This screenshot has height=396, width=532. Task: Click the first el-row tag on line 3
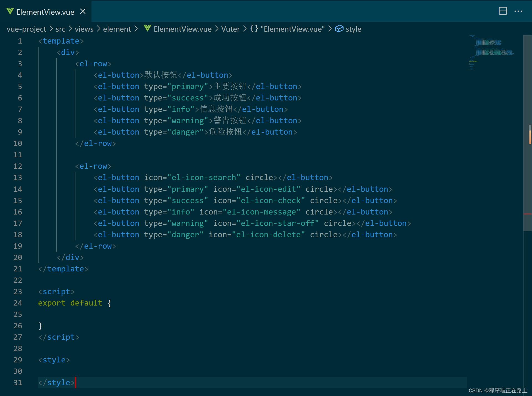pyautogui.click(x=93, y=64)
